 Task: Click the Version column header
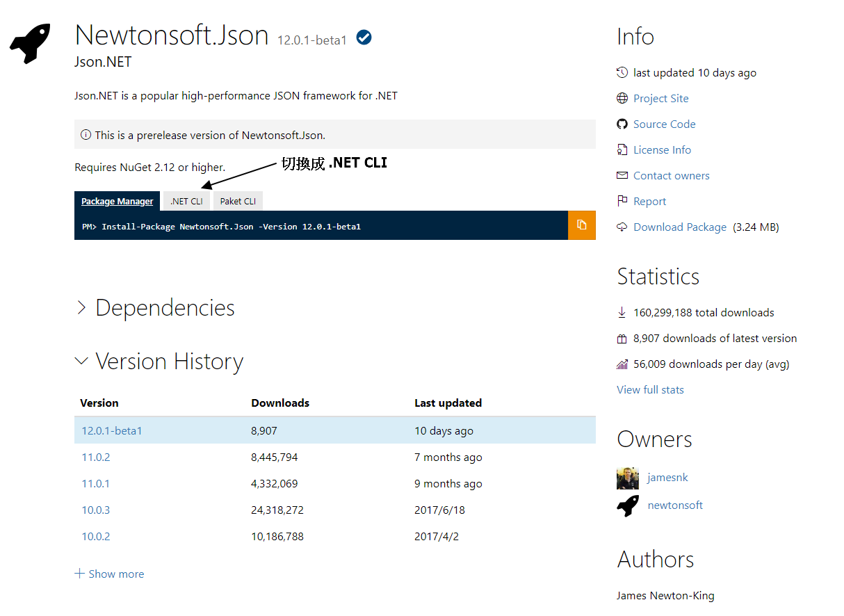[x=99, y=403]
